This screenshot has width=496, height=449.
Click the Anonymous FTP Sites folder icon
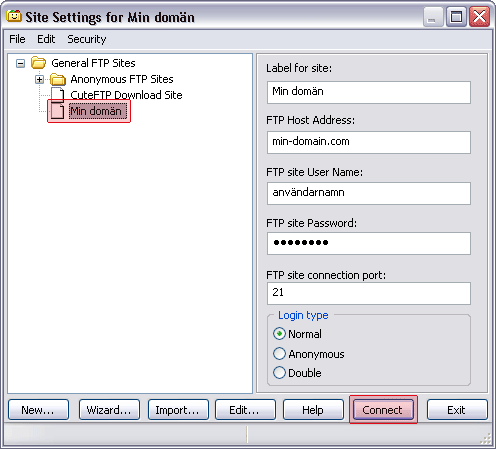(58, 79)
